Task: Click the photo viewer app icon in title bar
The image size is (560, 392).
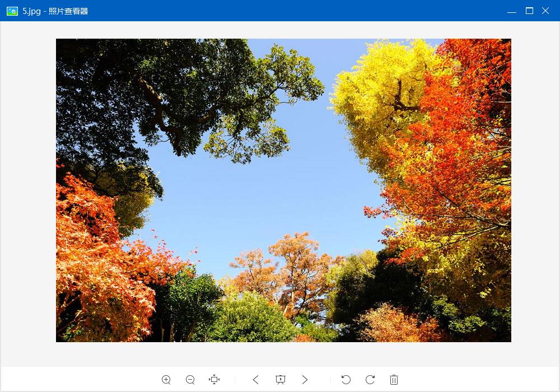Action: [12, 11]
